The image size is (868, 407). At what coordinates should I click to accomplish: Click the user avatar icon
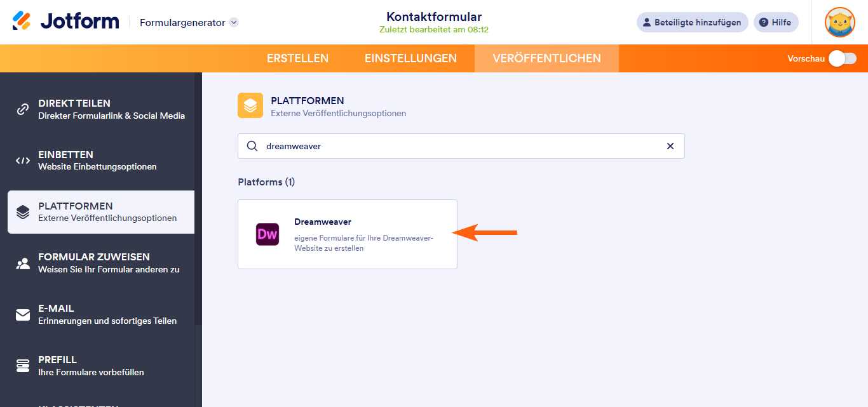pyautogui.click(x=839, y=22)
